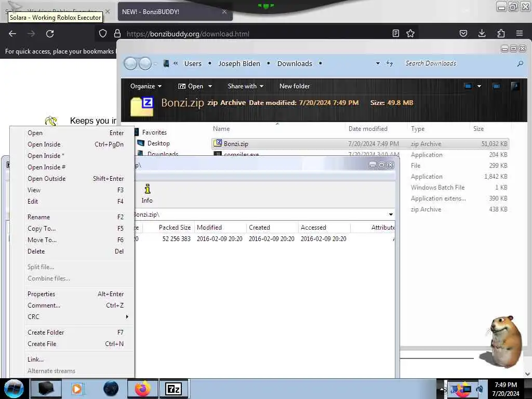Screen dimensions: 532x399
Task: Click the black folder taskbar icon
Action: pyautogui.click(x=46, y=389)
